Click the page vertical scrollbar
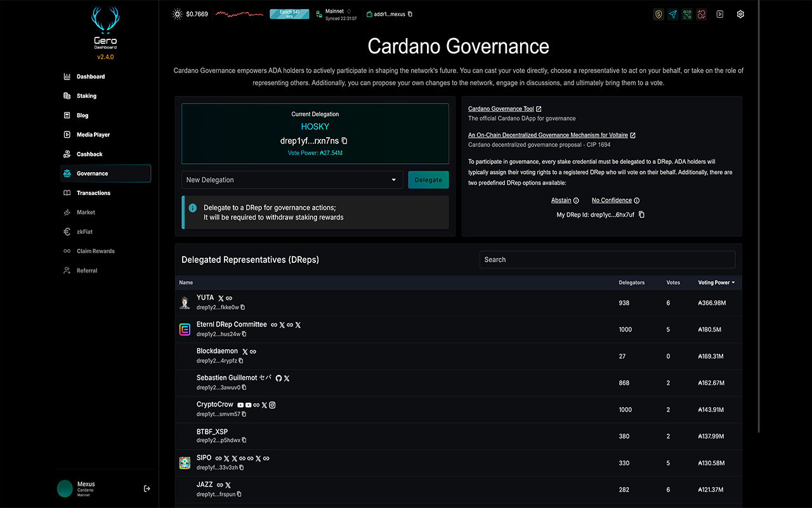This screenshot has height=508, width=812. (759, 216)
